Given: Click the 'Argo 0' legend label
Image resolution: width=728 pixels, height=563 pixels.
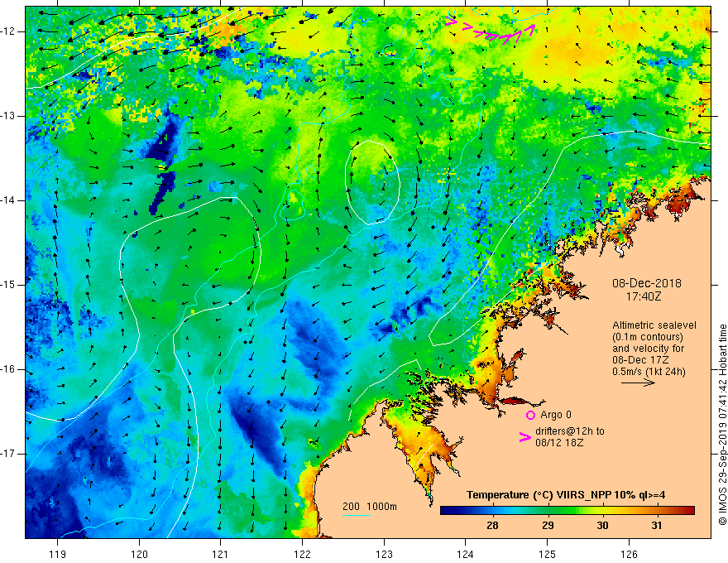Looking at the screenshot, I should click(556, 415).
